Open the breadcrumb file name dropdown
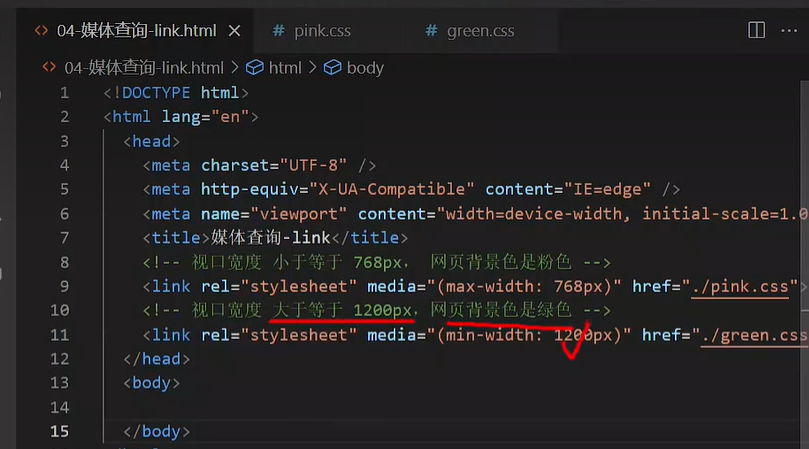This screenshot has width=809, height=449. pyautogui.click(x=143, y=68)
